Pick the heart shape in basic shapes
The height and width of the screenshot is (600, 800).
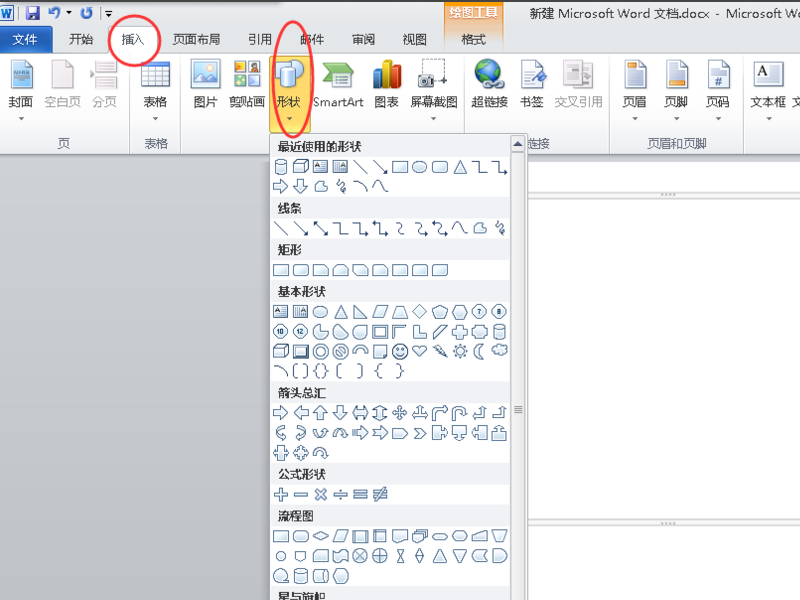click(x=419, y=351)
